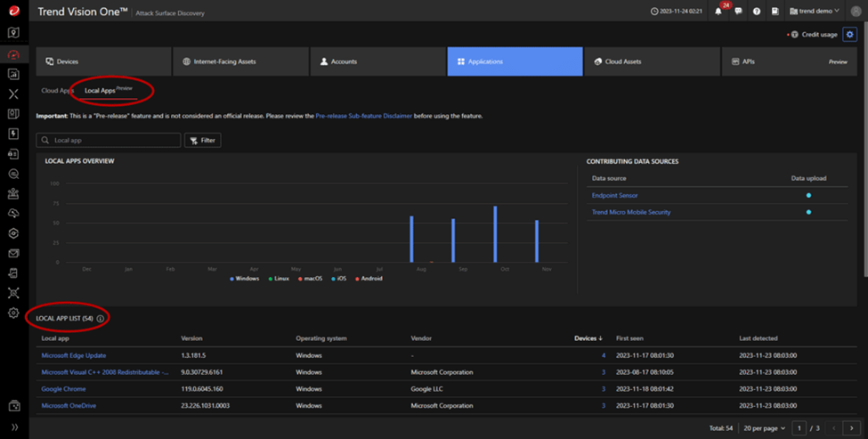
Task: Click the October bar in the chart
Action: 495,234
